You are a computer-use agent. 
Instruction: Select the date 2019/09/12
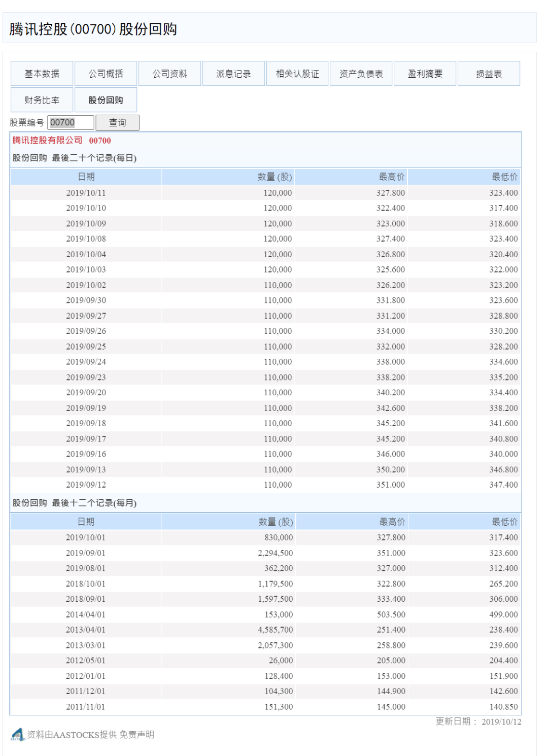(86, 485)
